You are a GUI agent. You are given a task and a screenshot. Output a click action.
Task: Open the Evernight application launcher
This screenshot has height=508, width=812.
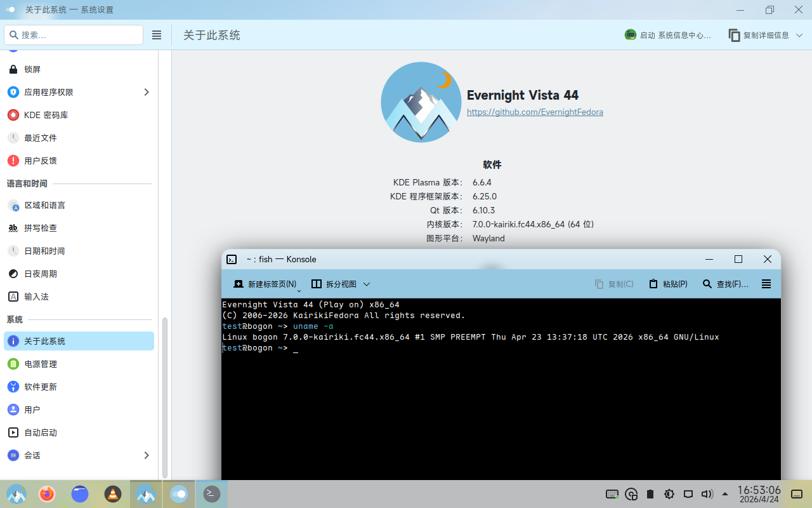(16, 494)
